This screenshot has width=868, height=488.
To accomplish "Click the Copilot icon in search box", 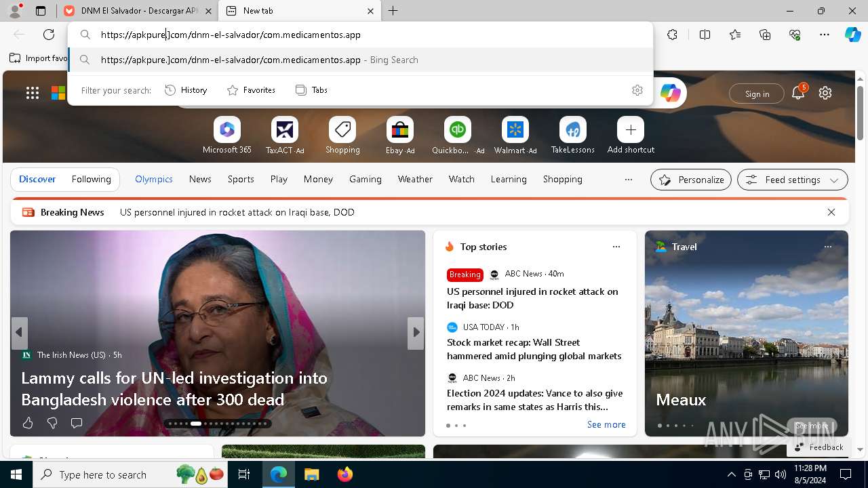I will pyautogui.click(x=670, y=94).
